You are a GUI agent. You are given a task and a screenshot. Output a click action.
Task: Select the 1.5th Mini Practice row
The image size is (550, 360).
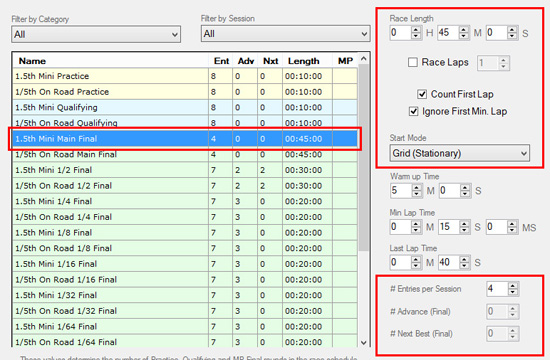click(x=185, y=76)
